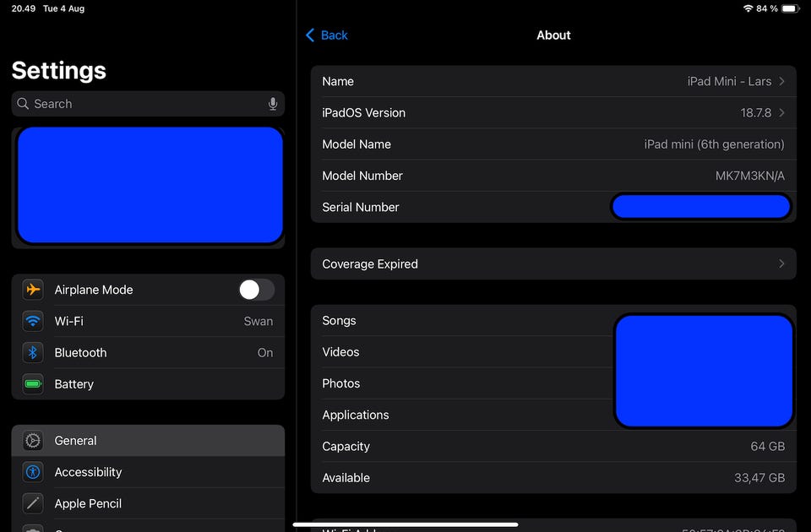Tap iPad mini (6th generation) value
This screenshot has height=532, width=811.
pos(715,144)
